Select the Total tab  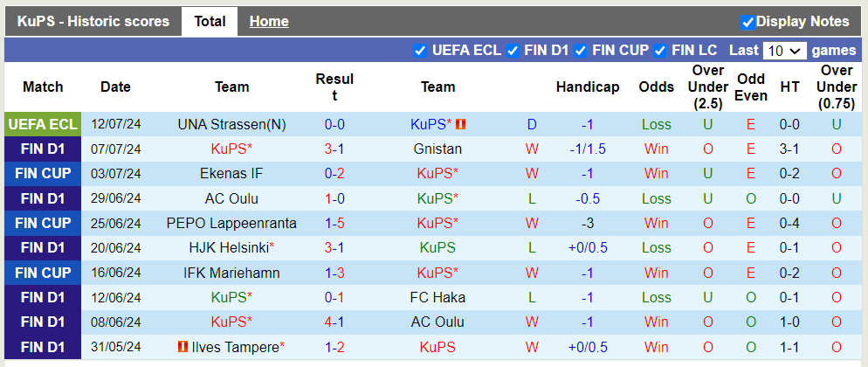210,22
